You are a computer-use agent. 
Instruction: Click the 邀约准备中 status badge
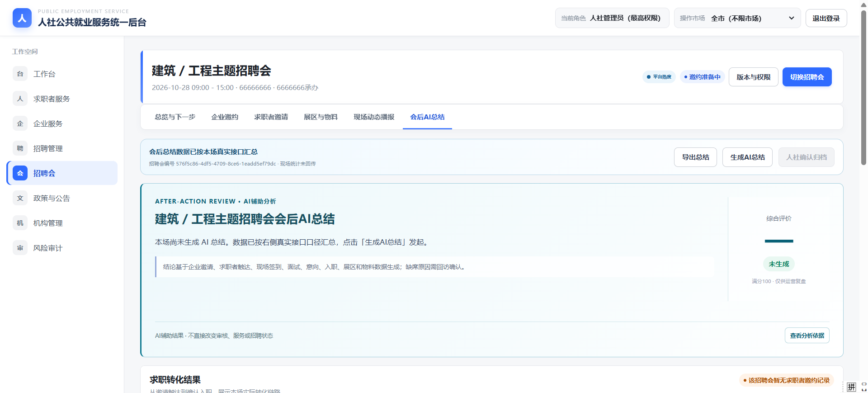pos(702,77)
